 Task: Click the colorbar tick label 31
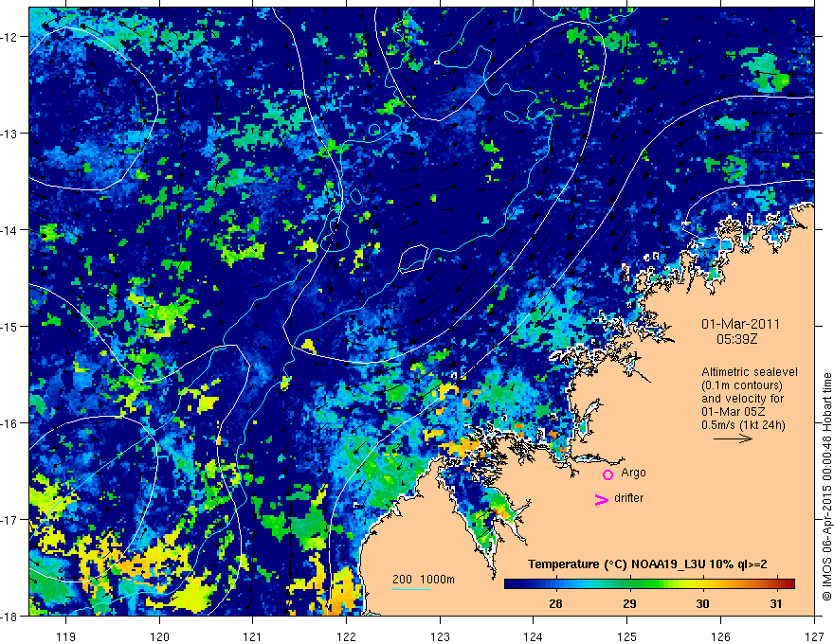776,603
